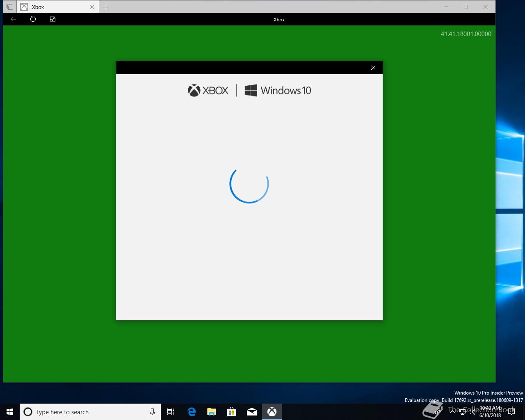Open the Mail app from the taskbar
Image resolution: width=525 pixels, height=420 pixels.
[251, 412]
